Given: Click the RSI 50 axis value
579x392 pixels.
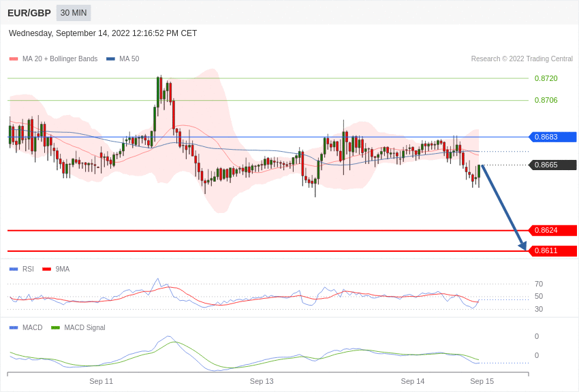Looking at the screenshot, I should pos(539,296).
